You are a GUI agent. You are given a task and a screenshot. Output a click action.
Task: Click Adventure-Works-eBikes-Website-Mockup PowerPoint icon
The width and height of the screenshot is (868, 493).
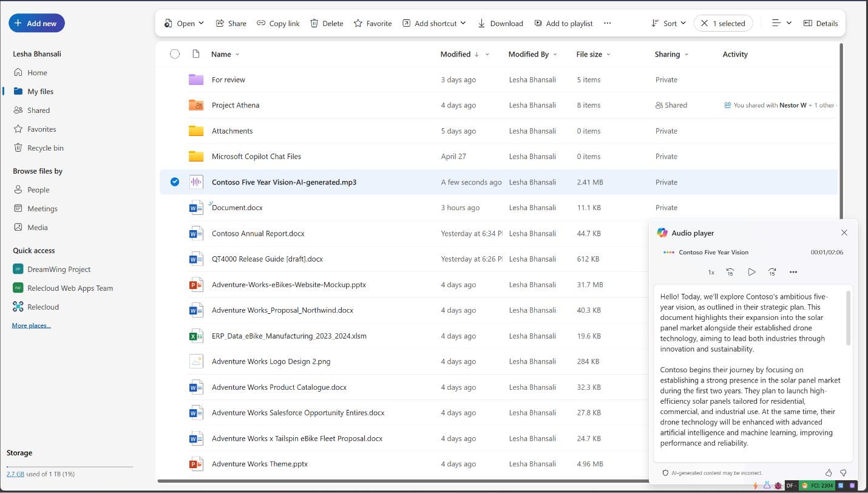(196, 284)
